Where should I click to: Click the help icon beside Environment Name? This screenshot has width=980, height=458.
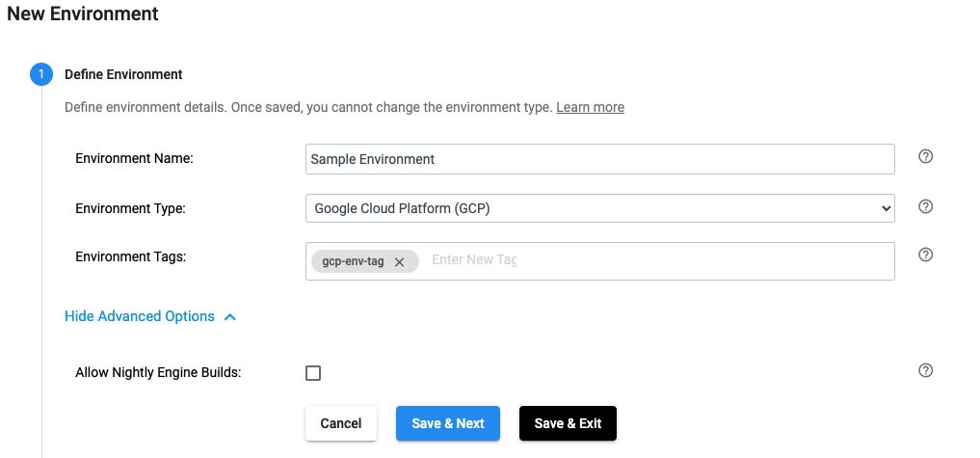[x=925, y=157]
